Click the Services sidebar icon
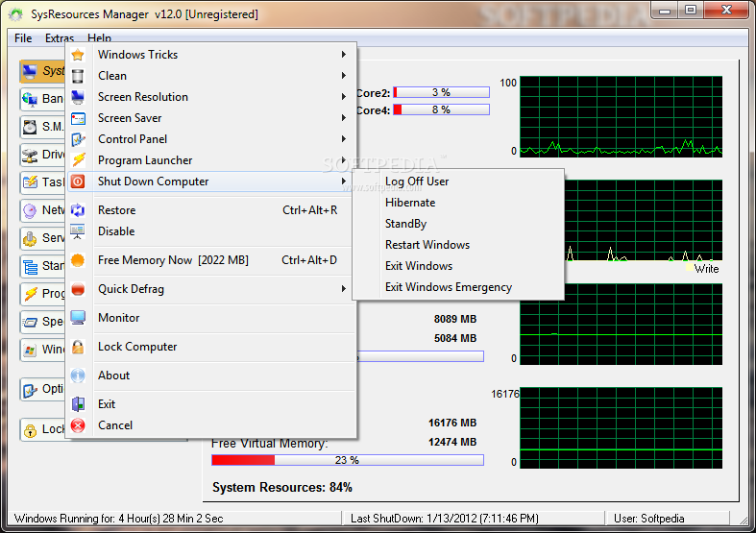Image resolution: width=756 pixels, height=533 pixels. point(30,238)
